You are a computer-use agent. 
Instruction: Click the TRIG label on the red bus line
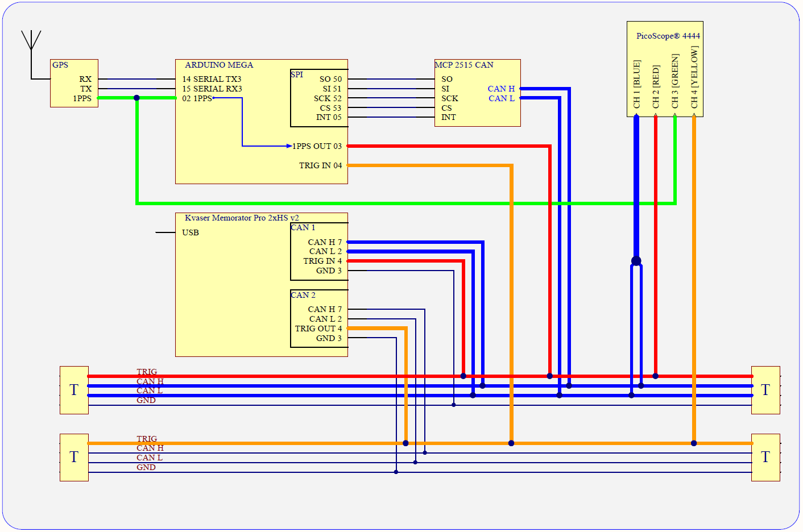[147, 372]
